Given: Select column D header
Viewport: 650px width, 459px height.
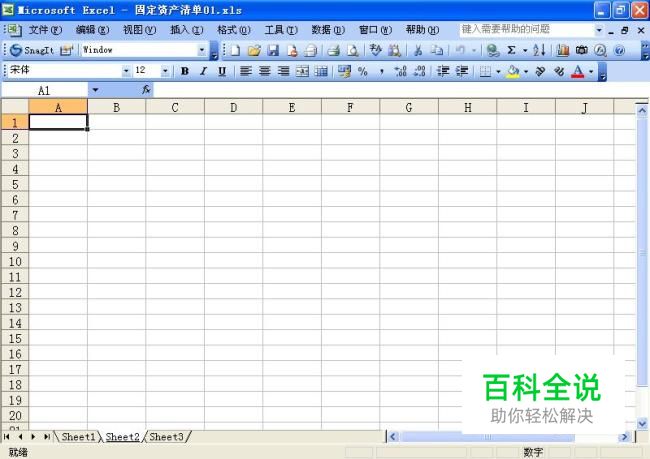Looking at the screenshot, I should click(x=233, y=107).
